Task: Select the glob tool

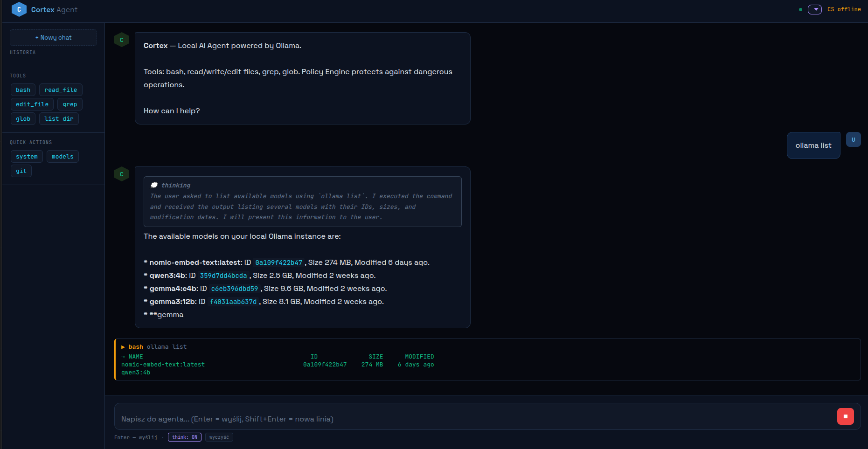Action: [x=23, y=118]
